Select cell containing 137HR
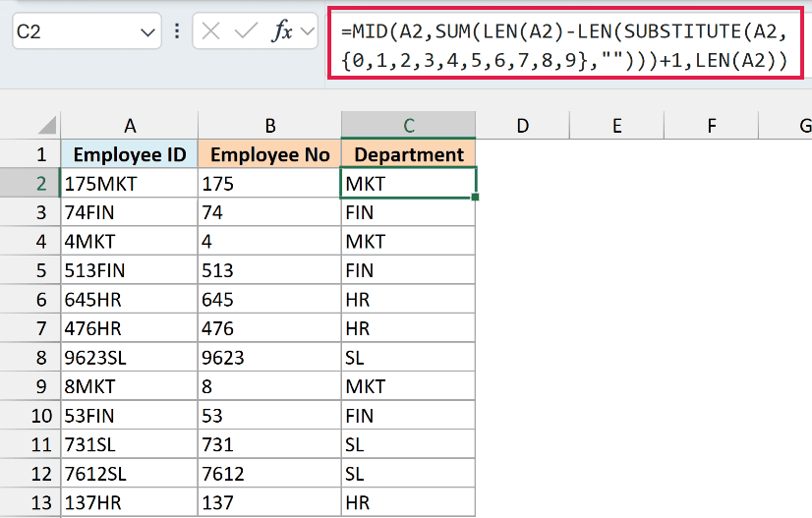Viewport: 812px width, 518px height. tap(130, 502)
